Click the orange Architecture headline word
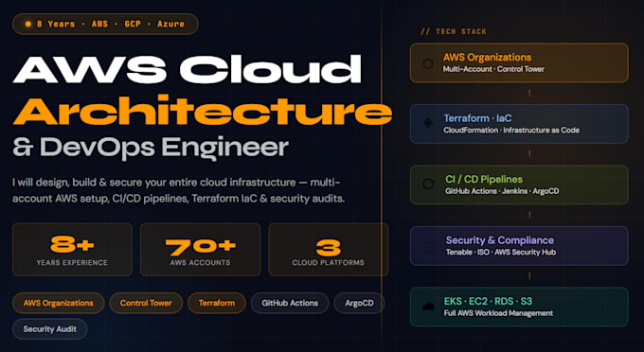 (203, 110)
